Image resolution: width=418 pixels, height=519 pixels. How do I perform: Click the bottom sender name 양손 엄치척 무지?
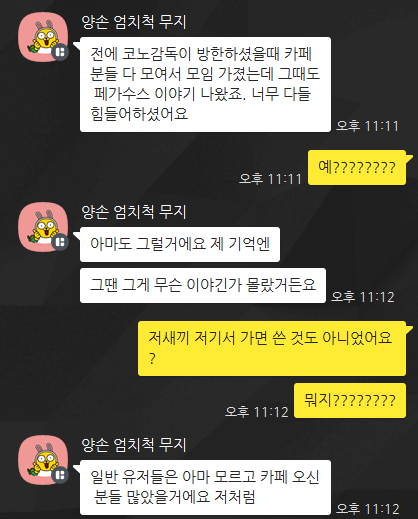coord(134,445)
